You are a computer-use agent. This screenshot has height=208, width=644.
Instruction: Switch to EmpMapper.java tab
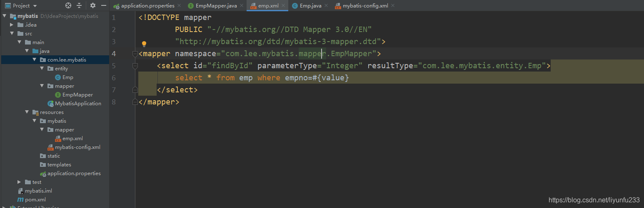(x=216, y=6)
